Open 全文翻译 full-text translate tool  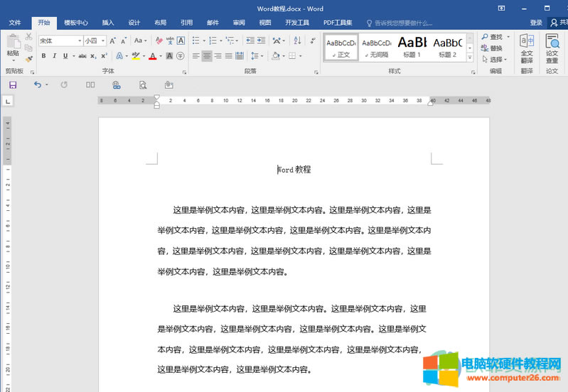527,48
